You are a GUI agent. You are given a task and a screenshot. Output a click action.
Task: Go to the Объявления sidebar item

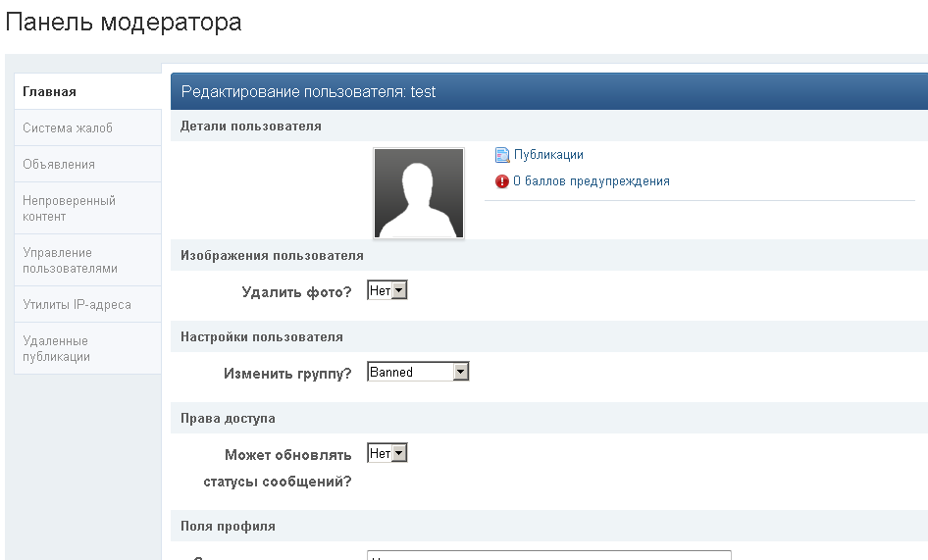pyautogui.click(x=59, y=165)
